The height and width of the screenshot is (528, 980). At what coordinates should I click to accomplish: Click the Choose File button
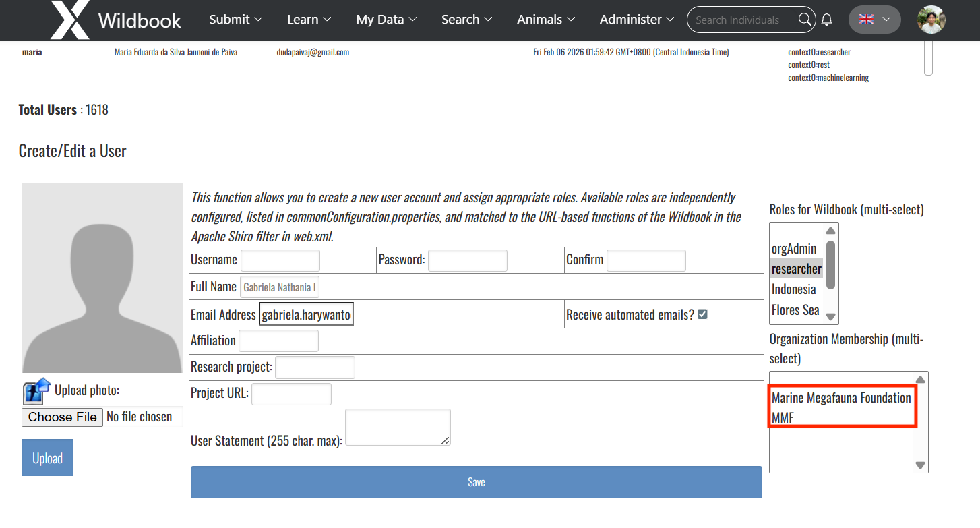coord(63,417)
